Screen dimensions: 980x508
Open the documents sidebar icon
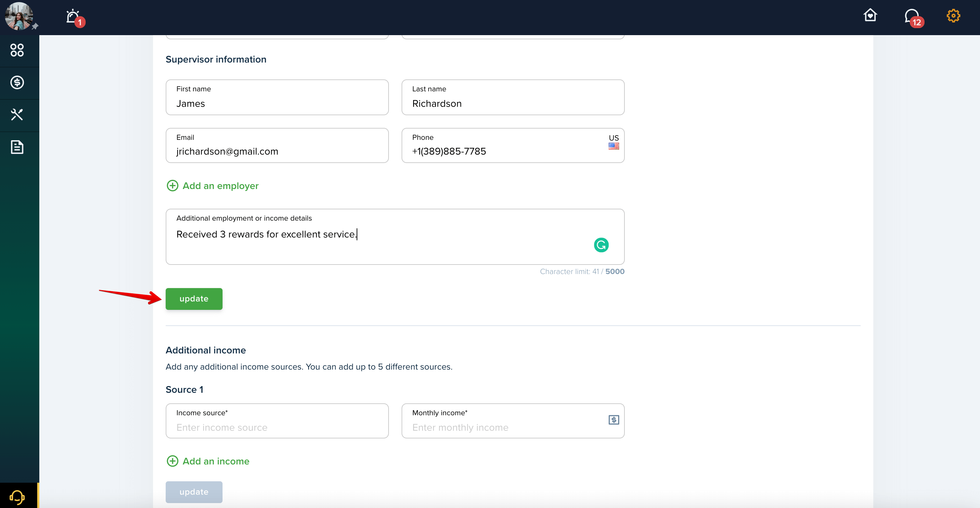click(x=17, y=147)
